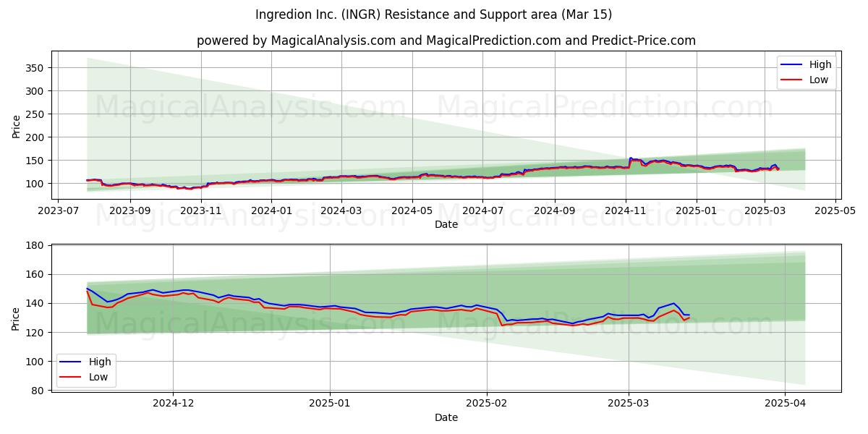Click the '2023-07' date tick label
The height and width of the screenshot is (434, 868).
[59, 211]
